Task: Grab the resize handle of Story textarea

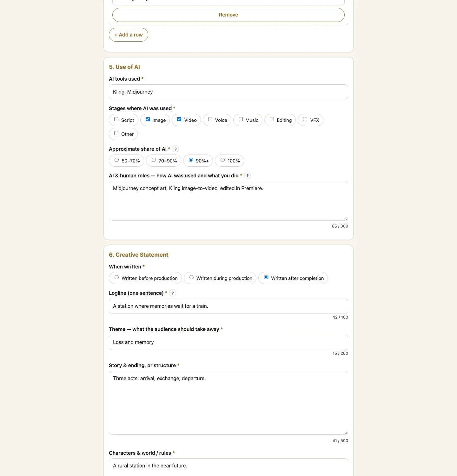Action: 346,433
